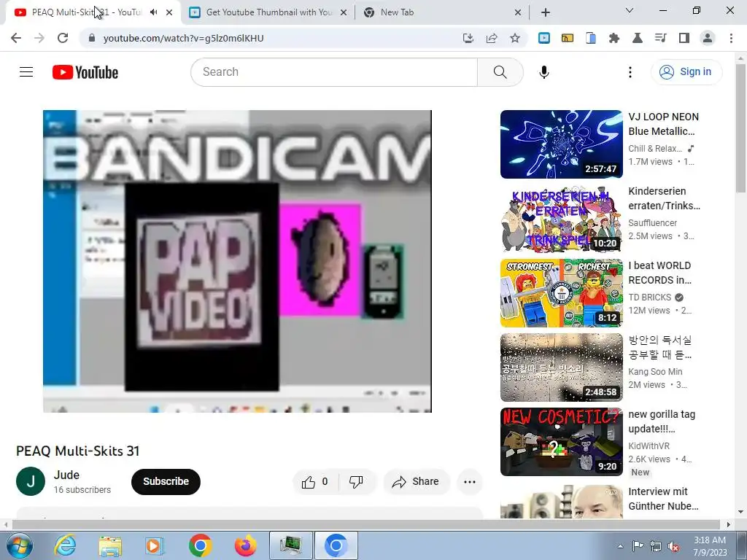Screen dimensions: 747x560
Task: Toggle the browser side panel
Action: point(684,38)
